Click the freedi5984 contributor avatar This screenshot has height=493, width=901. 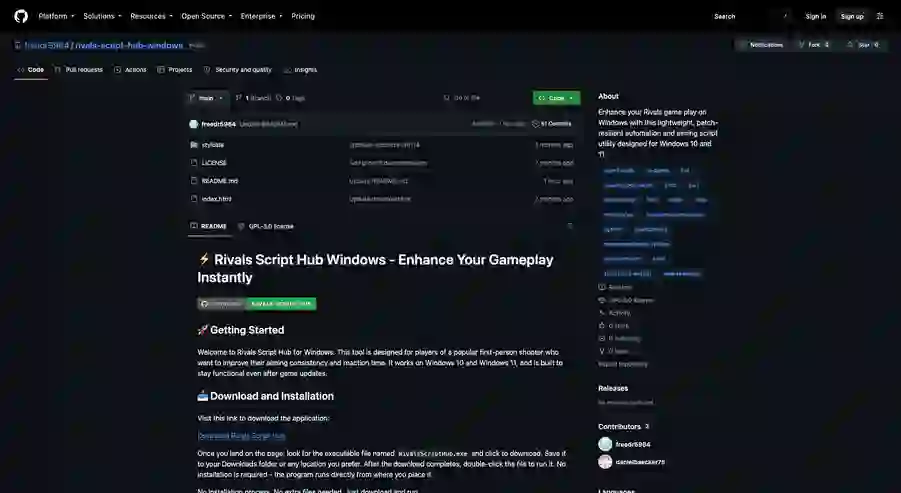pyautogui.click(x=605, y=444)
